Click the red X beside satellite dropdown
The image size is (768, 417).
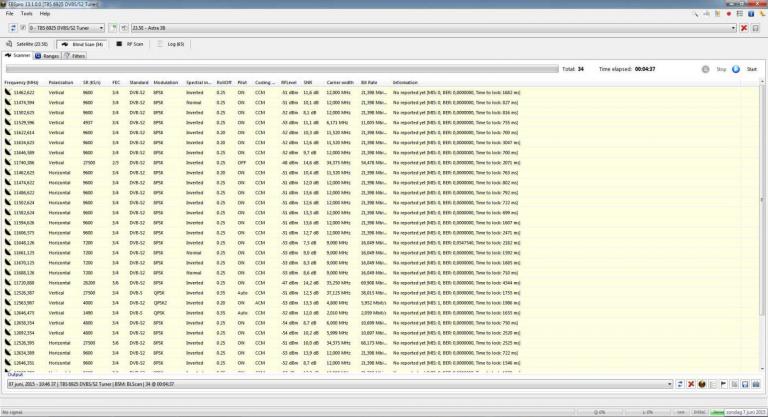744,28
